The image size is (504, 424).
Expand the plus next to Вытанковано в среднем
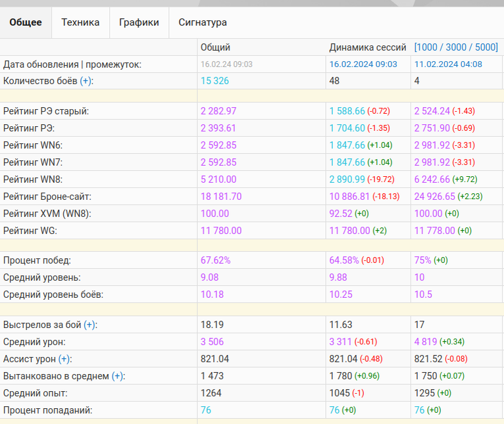pyautogui.click(x=117, y=376)
